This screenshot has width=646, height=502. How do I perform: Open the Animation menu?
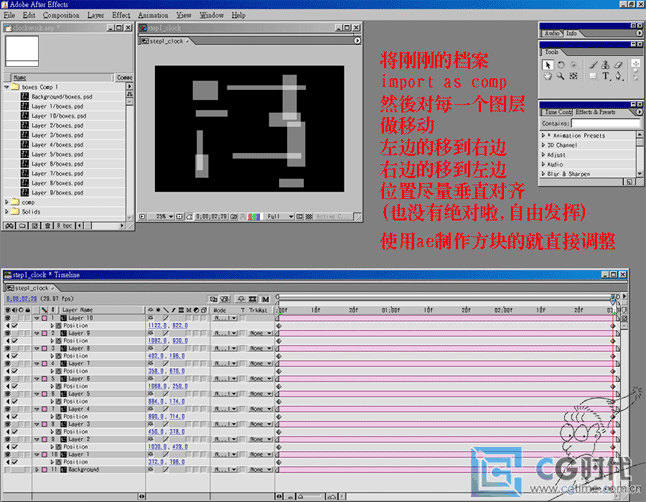[x=153, y=15]
